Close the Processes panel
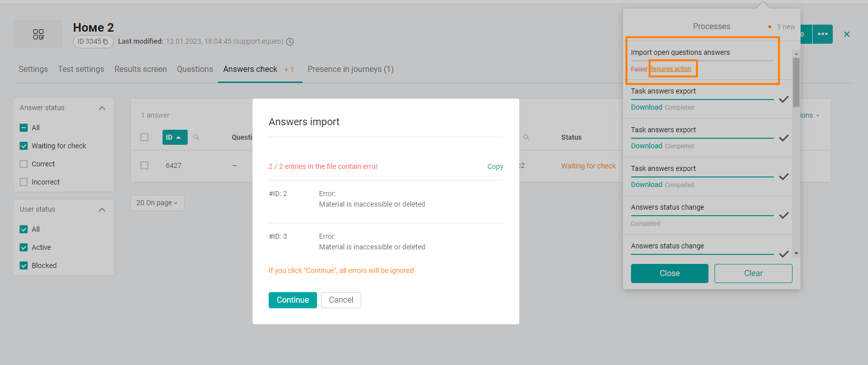 click(670, 273)
